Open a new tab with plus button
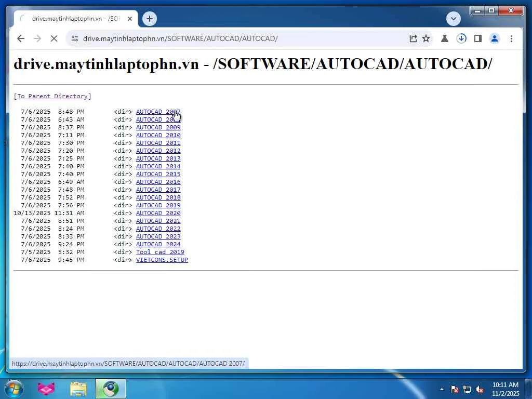Screen dimensions: 532x399 click(x=150, y=19)
